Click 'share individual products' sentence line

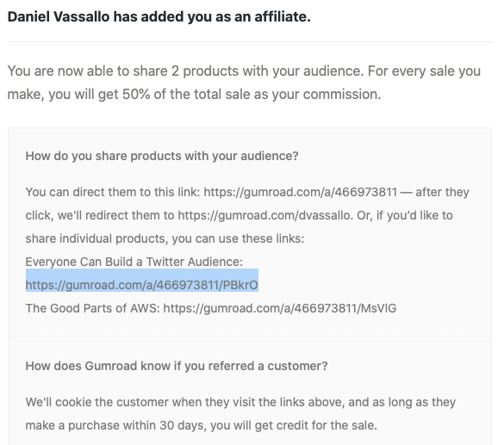[x=165, y=239]
